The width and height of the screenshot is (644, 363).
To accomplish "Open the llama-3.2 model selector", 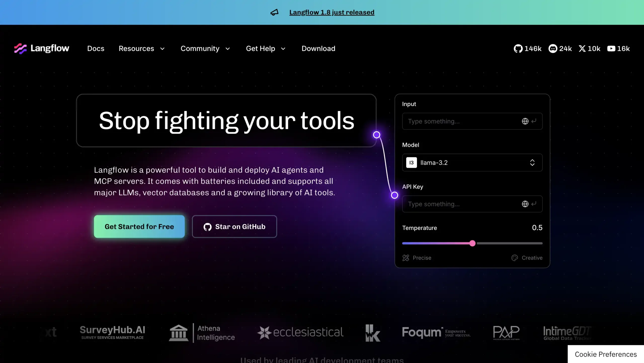I will point(532,163).
